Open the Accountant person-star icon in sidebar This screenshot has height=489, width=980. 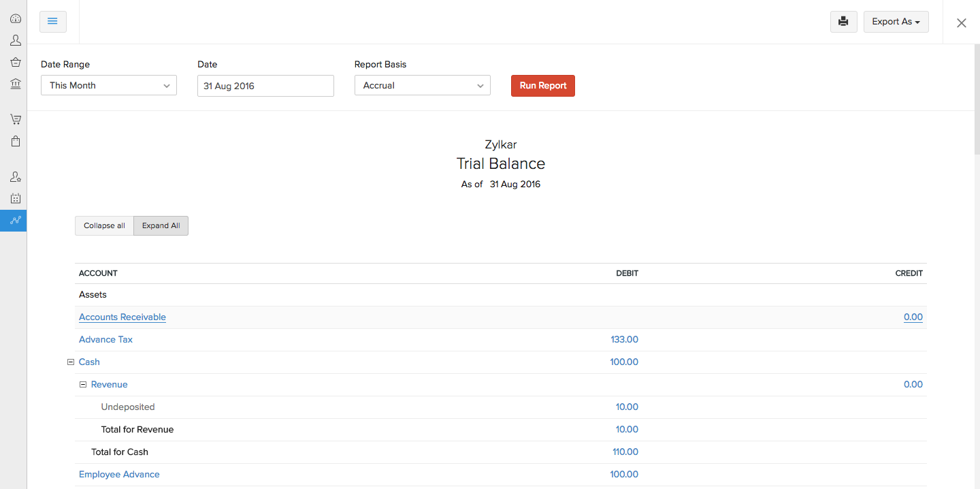click(x=15, y=177)
